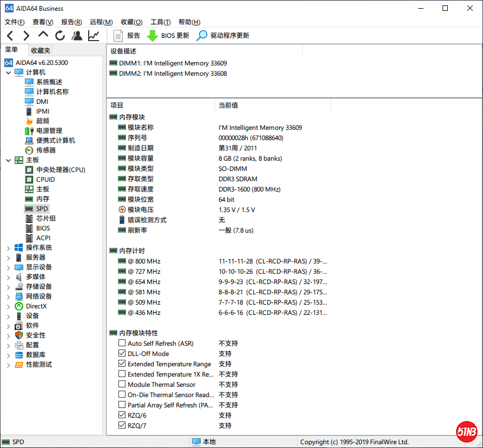This screenshot has width=483, height=448.
Task: Open the 工具(T) menu
Action: [x=160, y=22]
